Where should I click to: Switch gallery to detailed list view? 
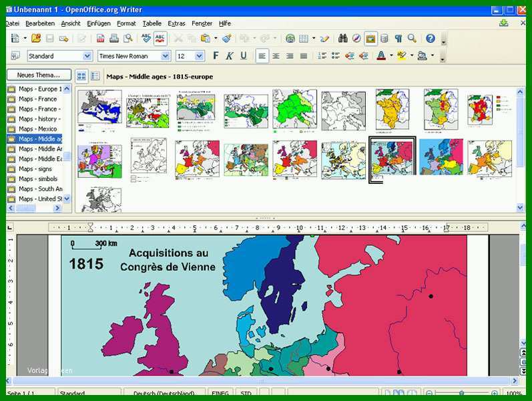click(x=95, y=76)
